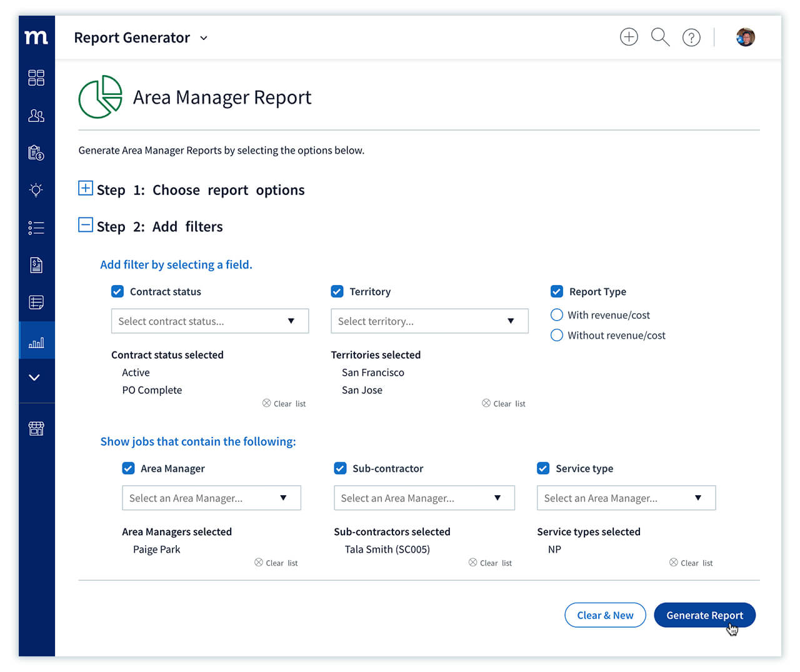800x672 pixels.
Task: Select the bar chart reports icon
Action: pos(36,342)
